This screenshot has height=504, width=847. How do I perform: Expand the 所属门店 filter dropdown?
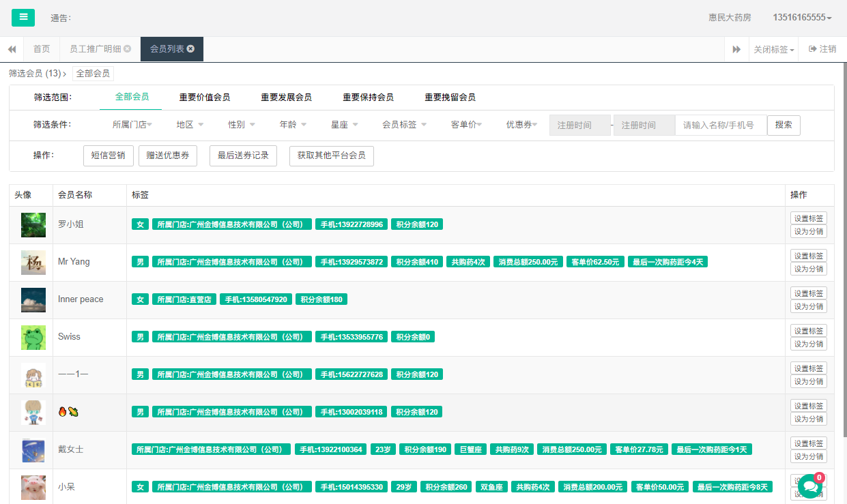[132, 125]
